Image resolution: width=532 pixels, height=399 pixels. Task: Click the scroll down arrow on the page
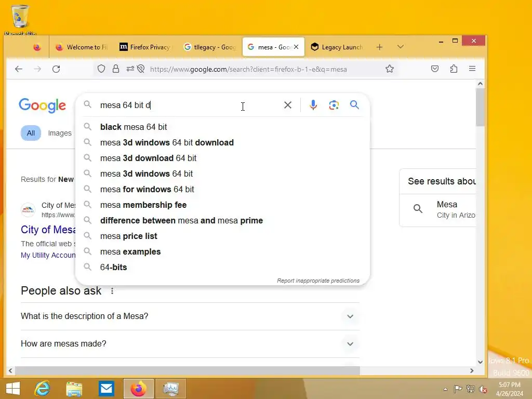point(480,362)
